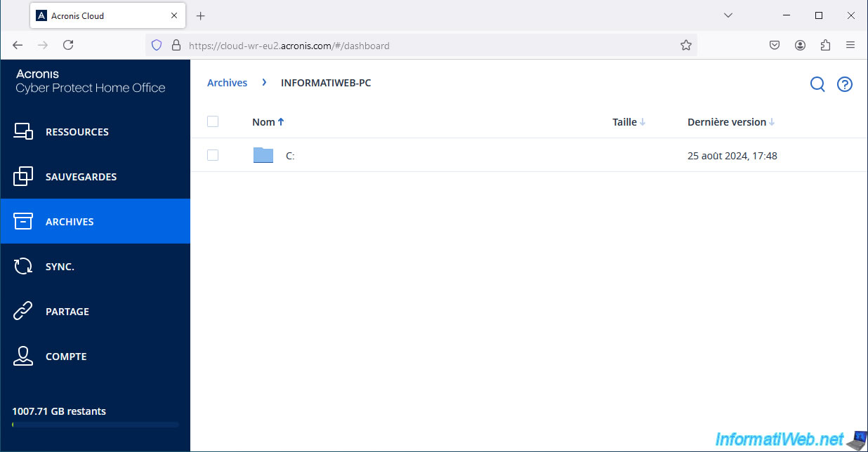
Task: Open Firefox extensions puzzle icon
Action: coord(825,45)
